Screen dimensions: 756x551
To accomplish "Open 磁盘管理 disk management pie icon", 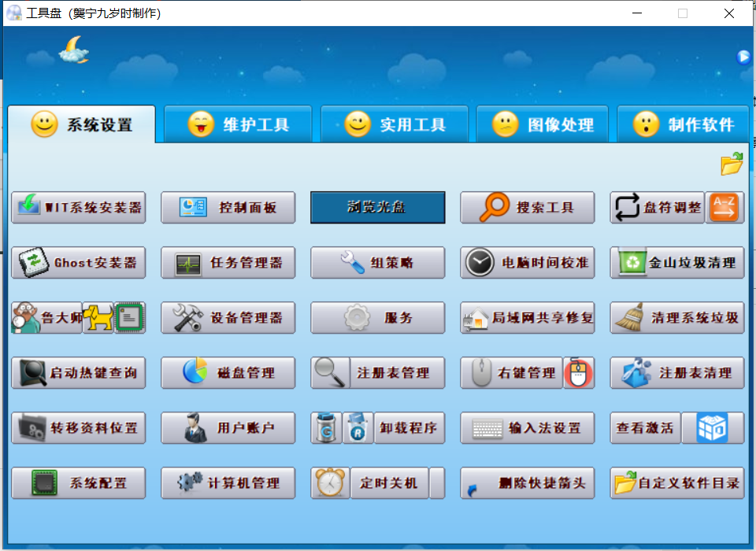I will 228,372.
